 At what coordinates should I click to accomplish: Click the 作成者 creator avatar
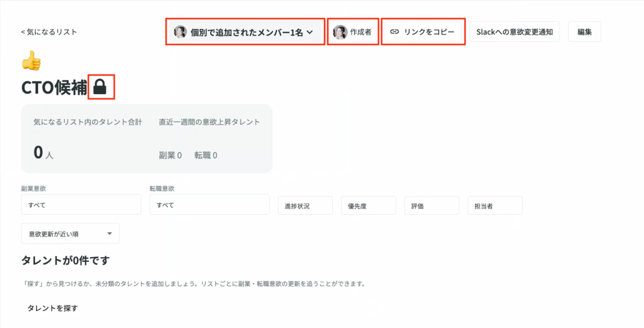coord(340,32)
